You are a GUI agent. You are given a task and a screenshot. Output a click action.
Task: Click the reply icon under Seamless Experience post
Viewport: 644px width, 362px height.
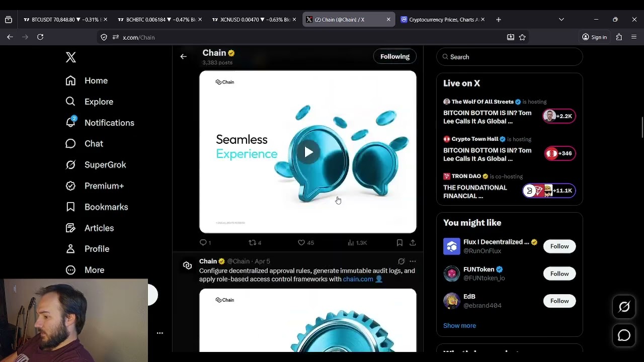point(203,242)
